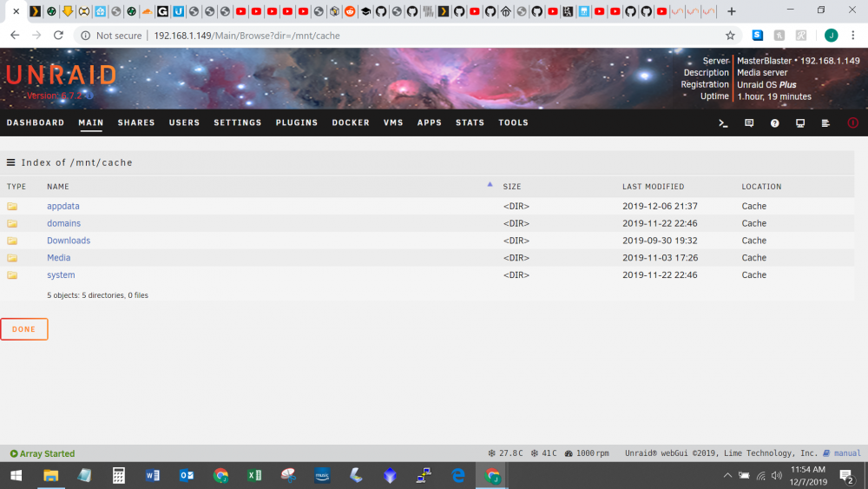Screen dimensions: 868x489
Task: Sort by SIZE column header
Action: click(512, 187)
